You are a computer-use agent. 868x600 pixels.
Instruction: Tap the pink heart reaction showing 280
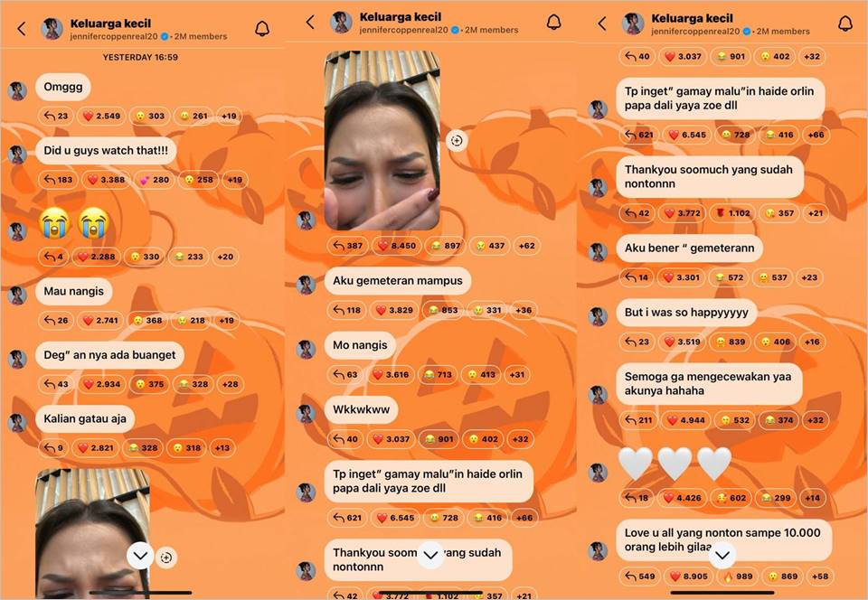pos(154,180)
